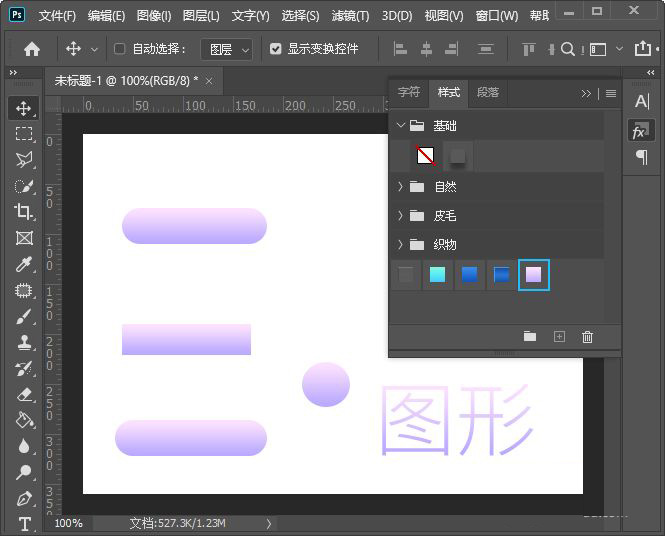Enable the 自动选择 checkbox

[120, 49]
